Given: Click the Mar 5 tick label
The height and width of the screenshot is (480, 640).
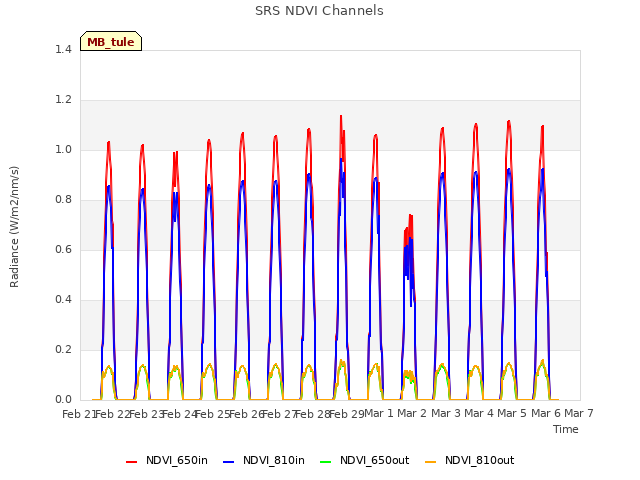Looking at the screenshot, I should 512,413.
